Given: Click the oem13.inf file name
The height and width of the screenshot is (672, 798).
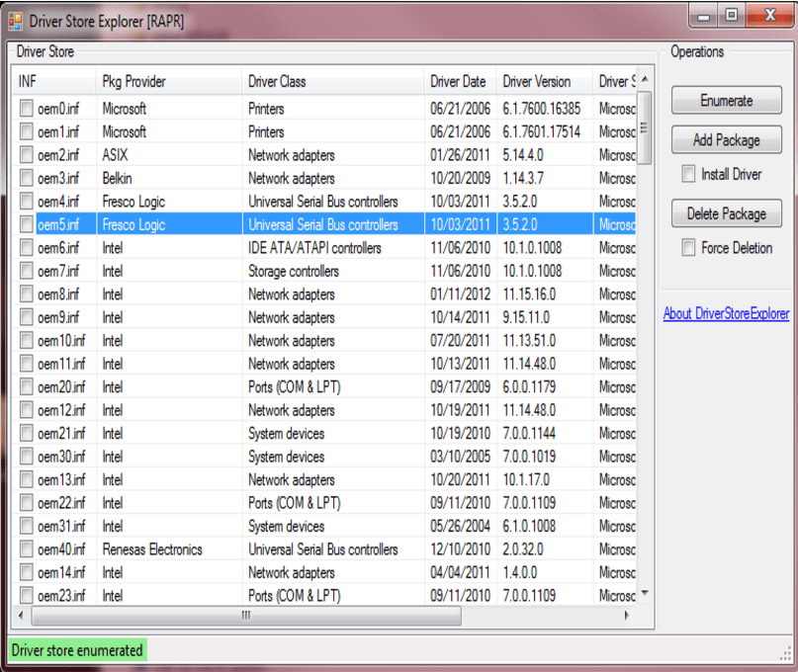Looking at the screenshot, I should [61, 479].
